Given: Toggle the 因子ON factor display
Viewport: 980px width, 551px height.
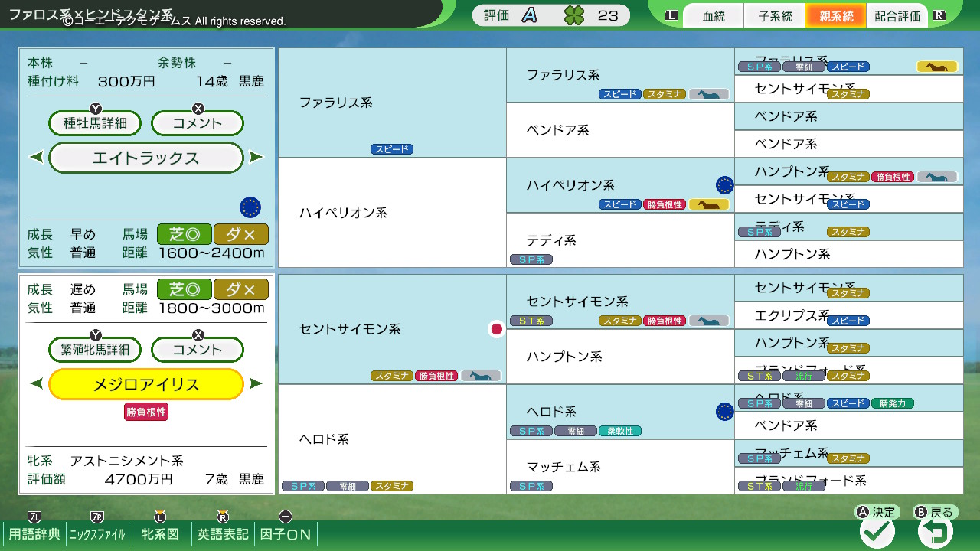Looking at the screenshot, I should [x=286, y=534].
